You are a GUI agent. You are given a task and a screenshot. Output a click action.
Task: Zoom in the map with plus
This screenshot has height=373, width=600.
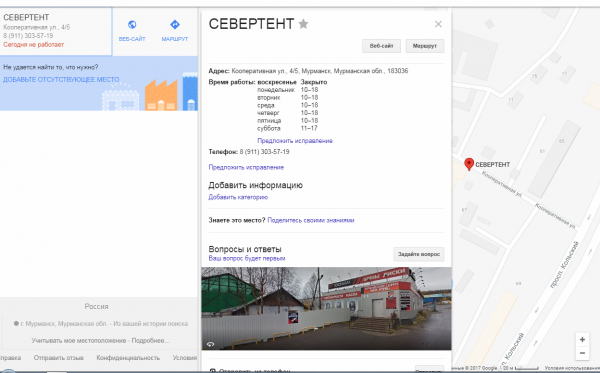coord(582,339)
